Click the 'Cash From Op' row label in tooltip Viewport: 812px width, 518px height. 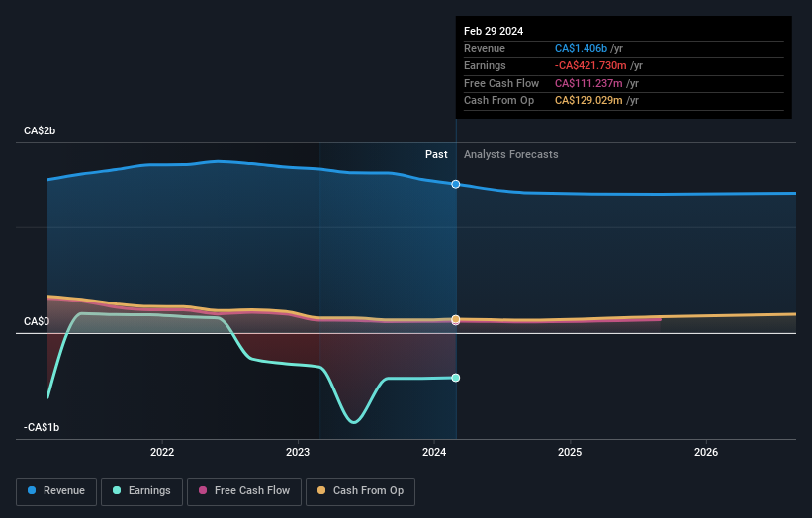pos(498,101)
